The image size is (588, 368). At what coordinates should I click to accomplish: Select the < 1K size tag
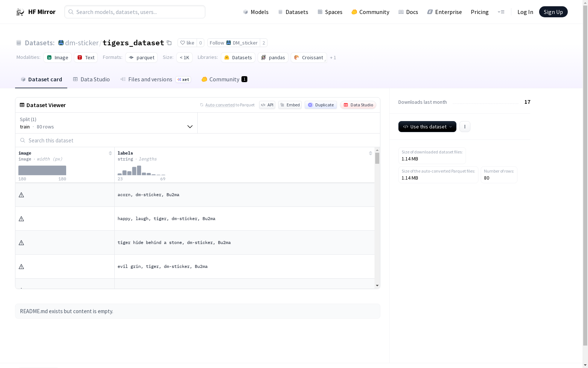(x=184, y=57)
